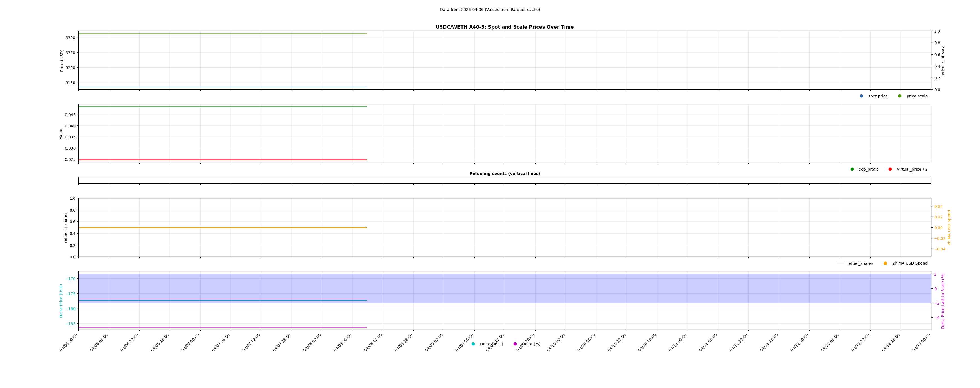Screen dimensions: 980x388
Task: Click the chart title USDC/WETH A40-5
Action: (x=505, y=27)
